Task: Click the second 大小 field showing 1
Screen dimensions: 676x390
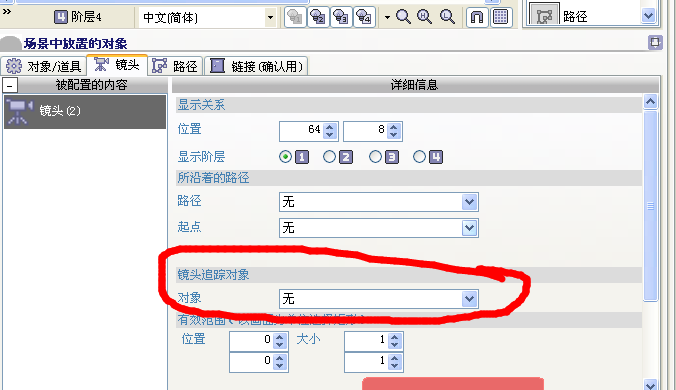Action: coord(366,362)
